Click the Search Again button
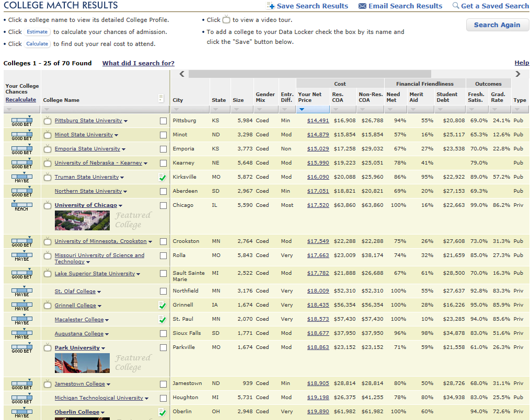 pos(497,25)
